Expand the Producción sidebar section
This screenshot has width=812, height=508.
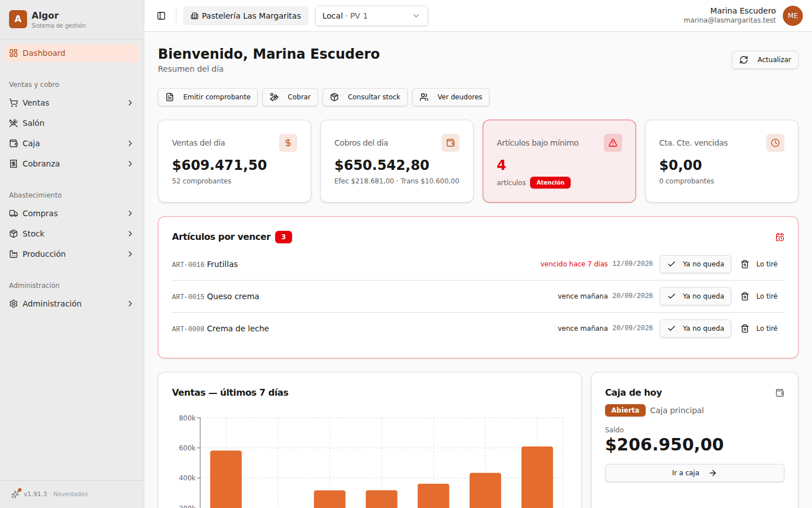coord(72,254)
